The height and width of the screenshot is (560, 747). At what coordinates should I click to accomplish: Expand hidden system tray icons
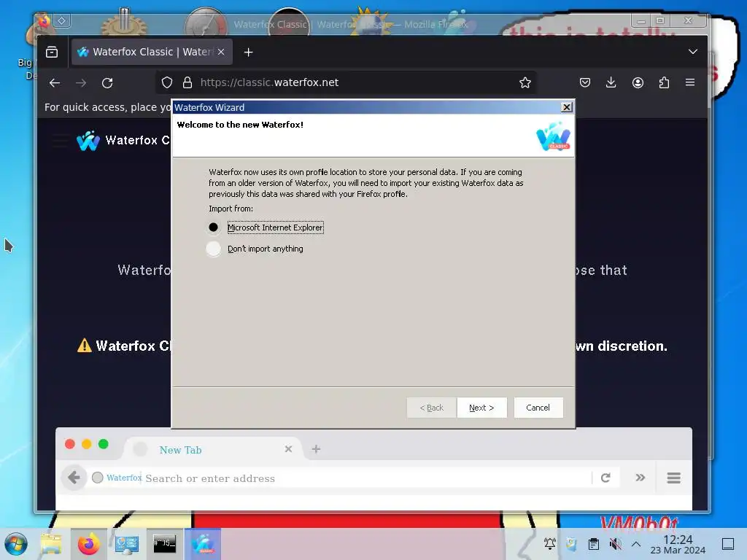click(x=636, y=544)
